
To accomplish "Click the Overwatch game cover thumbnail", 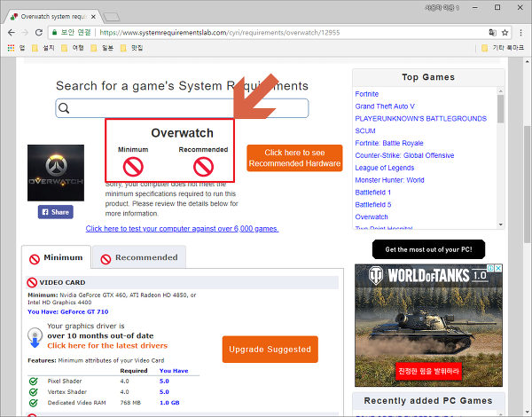I will [x=56, y=173].
